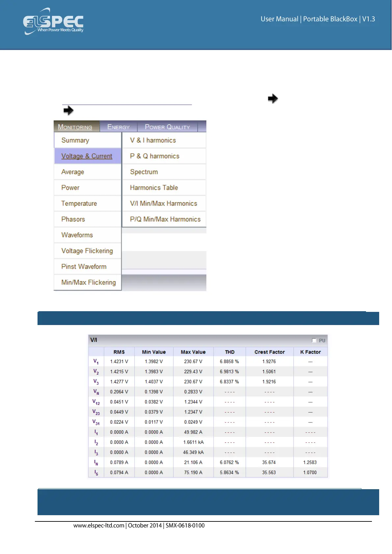Screen dimensions: 392x554
Task: Click the VN row label
Action: pyautogui.click(x=96, y=392)
